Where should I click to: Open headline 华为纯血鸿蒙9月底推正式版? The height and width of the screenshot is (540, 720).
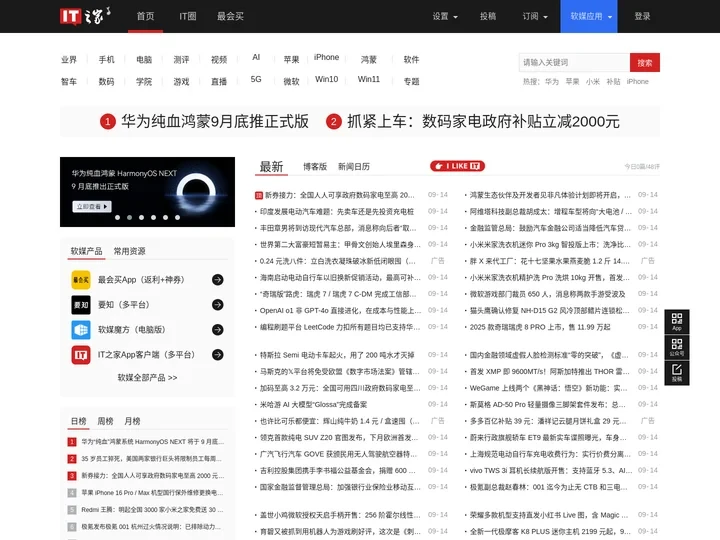point(215,122)
